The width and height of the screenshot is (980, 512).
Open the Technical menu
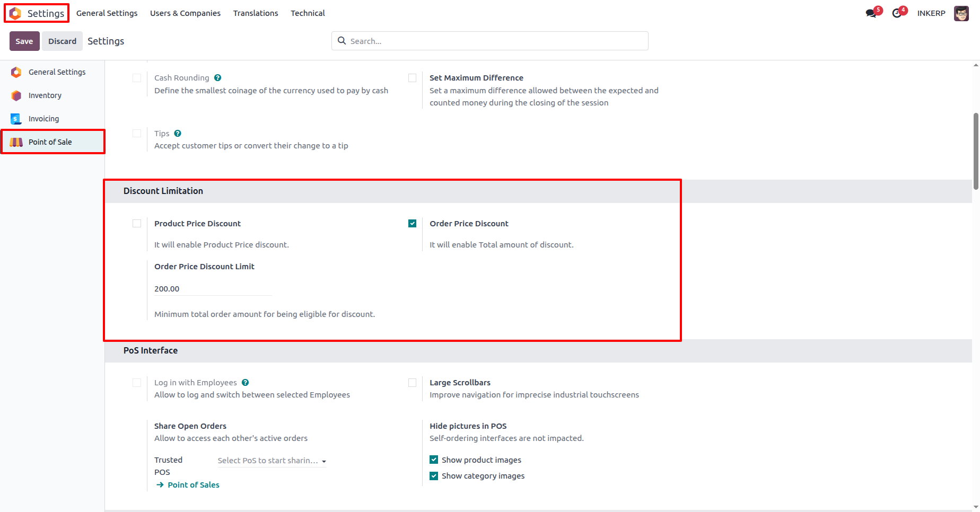coord(308,13)
